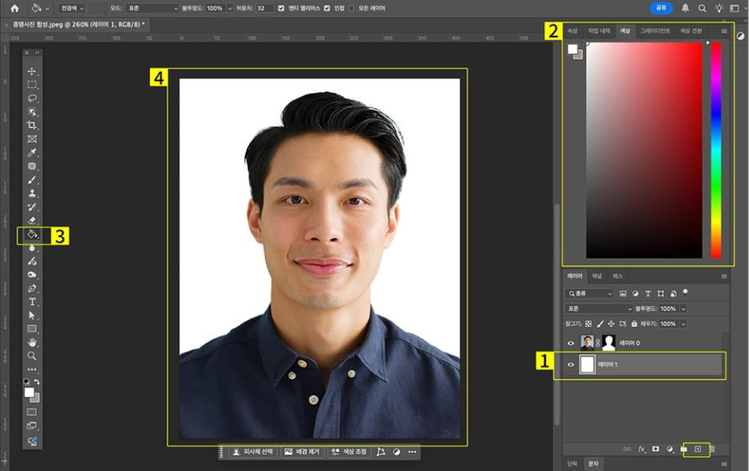Click the blue 공유 button
Viewport: 750px width, 471px height.
point(661,8)
